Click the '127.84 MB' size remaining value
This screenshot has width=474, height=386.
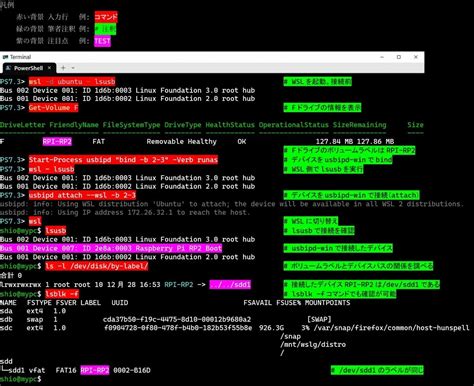click(334, 142)
